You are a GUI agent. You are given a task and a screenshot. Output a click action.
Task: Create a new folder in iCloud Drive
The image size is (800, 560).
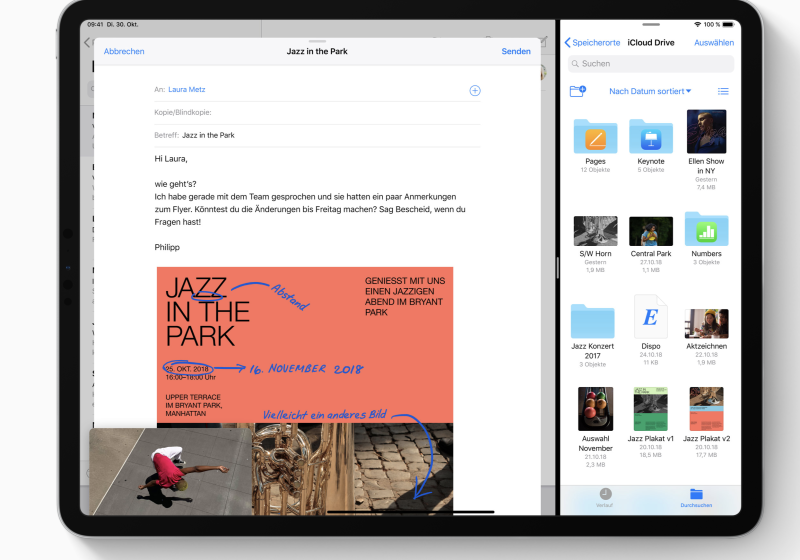(x=577, y=91)
